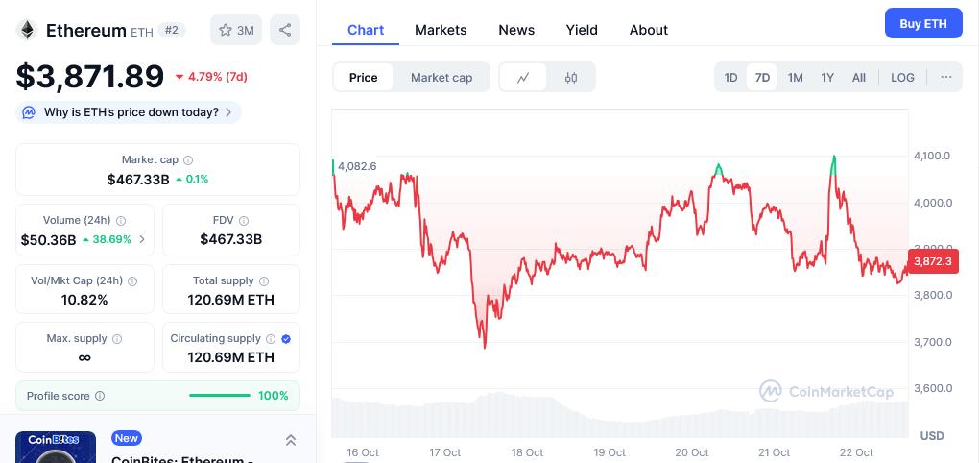Expand the Volume (24h) details chevron

point(143,240)
